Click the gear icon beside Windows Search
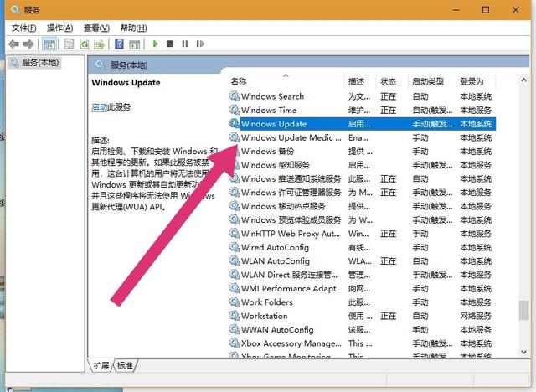 tap(234, 96)
